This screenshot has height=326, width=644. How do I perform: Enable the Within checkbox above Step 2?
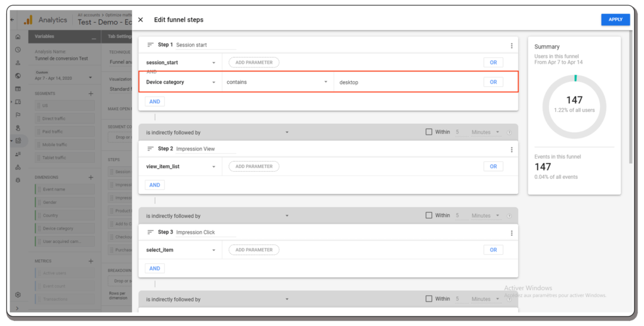click(x=429, y=132)
